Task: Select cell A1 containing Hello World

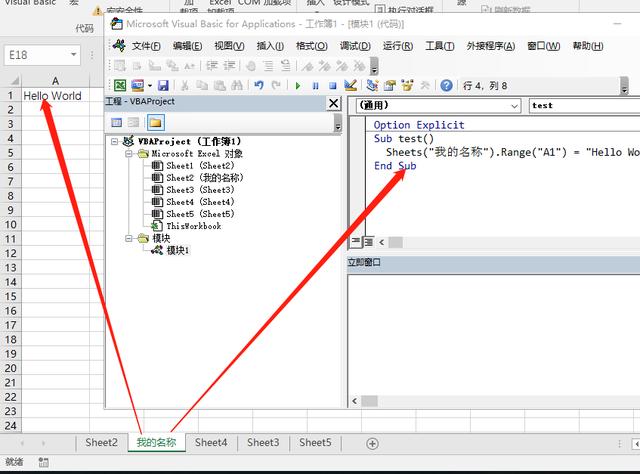Action: click(x=55, y=96)
